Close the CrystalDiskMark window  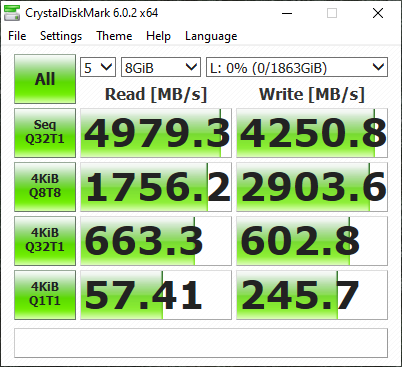(x=378, y=13)
